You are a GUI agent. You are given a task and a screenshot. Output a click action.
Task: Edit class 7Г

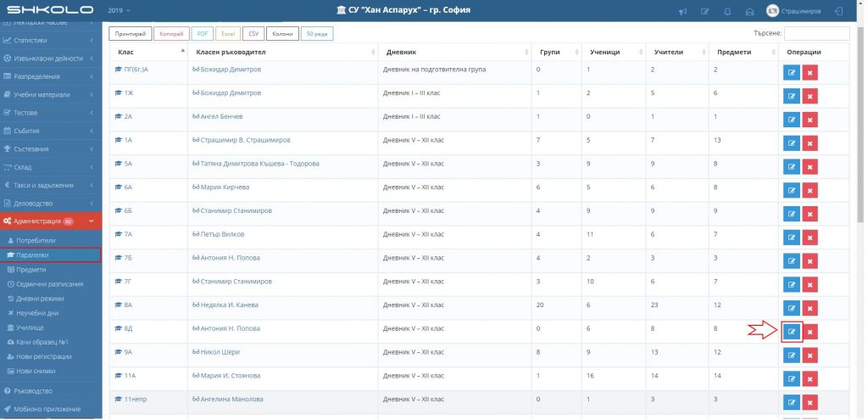tap(792, 285)
